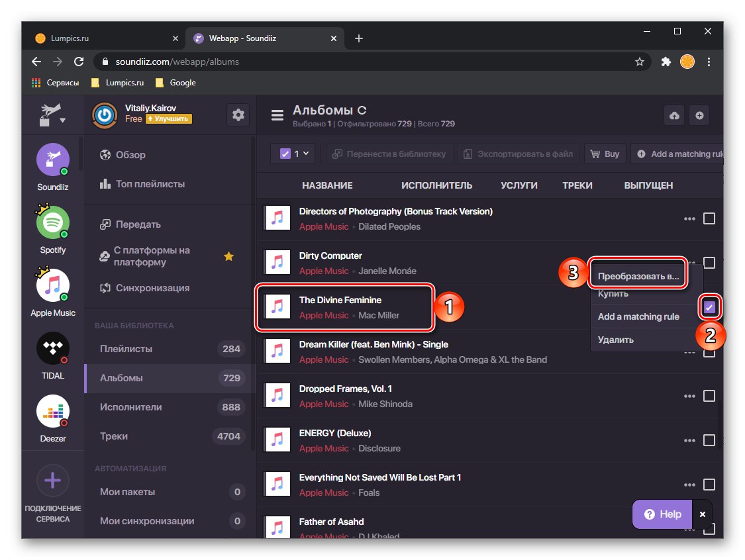Viewport: 745px width, 560px height.
Task: Check the Dropped Frames, Vol. 1 checkbox
Action: (709, 396)
